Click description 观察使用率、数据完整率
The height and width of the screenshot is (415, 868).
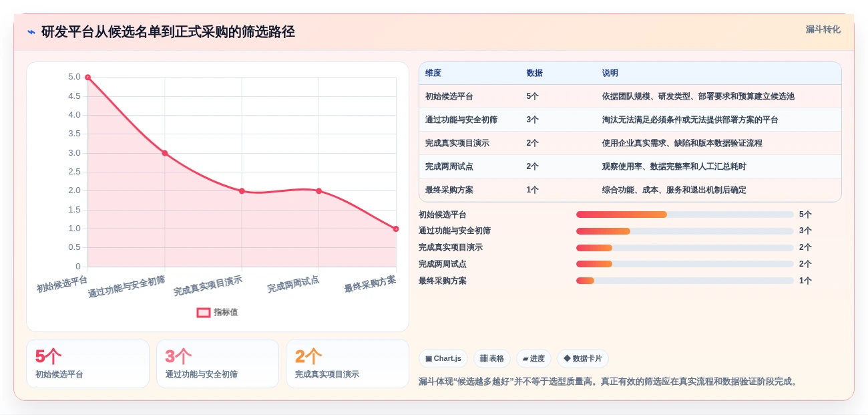click(x=674, y=166)
